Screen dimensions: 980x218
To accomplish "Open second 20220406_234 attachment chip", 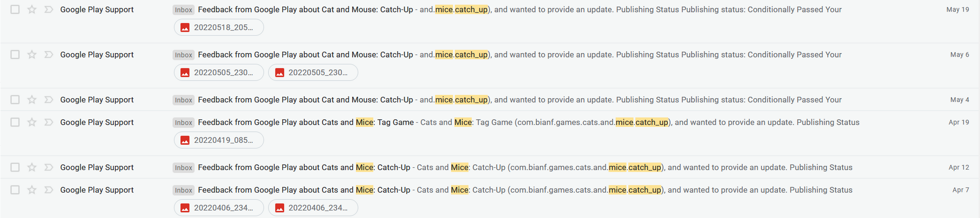I will 313,207.
